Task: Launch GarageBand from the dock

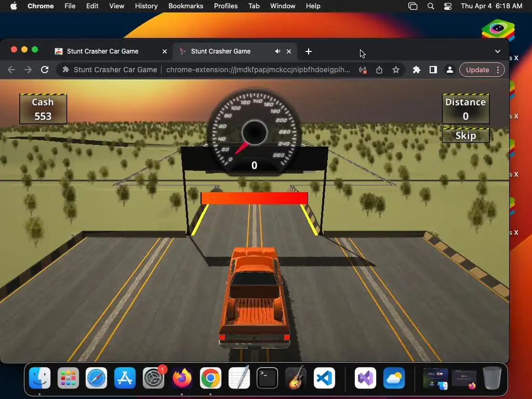Action: [296, 378]
